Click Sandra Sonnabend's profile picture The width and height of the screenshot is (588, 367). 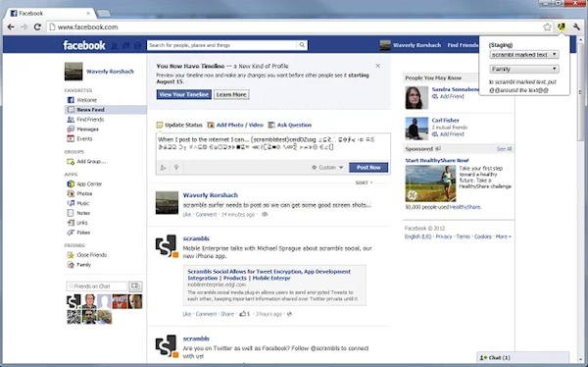[416, 98]
